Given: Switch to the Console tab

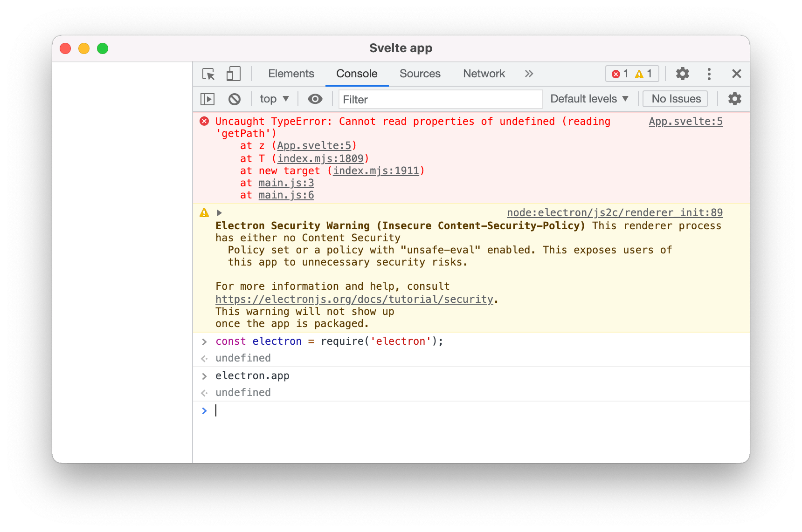Looking at the screenshot, I should (357, 74).
